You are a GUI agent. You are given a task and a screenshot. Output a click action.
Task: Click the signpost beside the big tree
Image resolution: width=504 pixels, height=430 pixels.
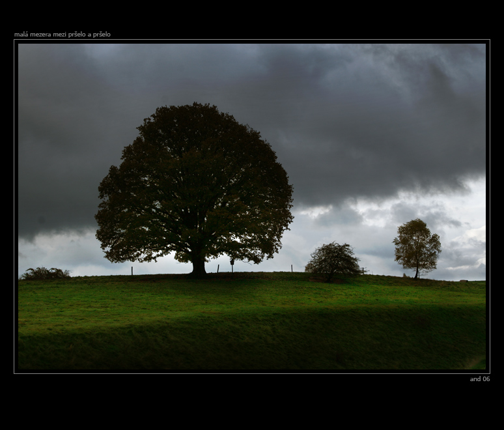click(232, 264)
